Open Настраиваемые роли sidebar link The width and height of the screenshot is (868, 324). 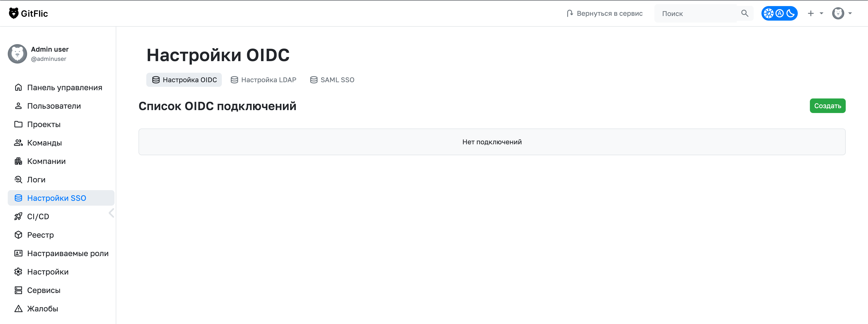[61, 253]
